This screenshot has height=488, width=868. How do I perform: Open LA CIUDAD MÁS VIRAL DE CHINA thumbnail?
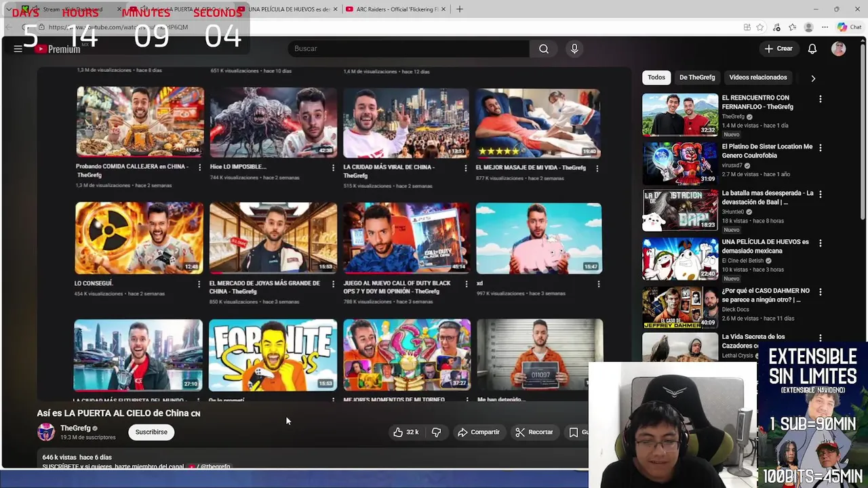[406, 122]
